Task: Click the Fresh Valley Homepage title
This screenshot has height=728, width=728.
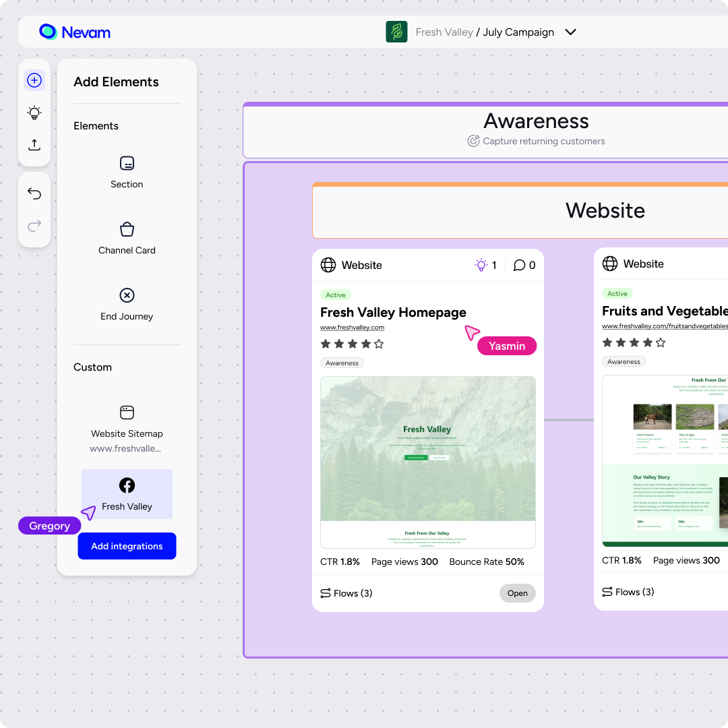Action: 393,313
